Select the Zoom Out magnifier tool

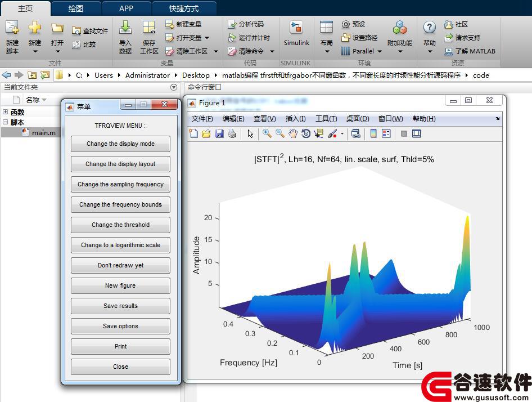[280, 133]
